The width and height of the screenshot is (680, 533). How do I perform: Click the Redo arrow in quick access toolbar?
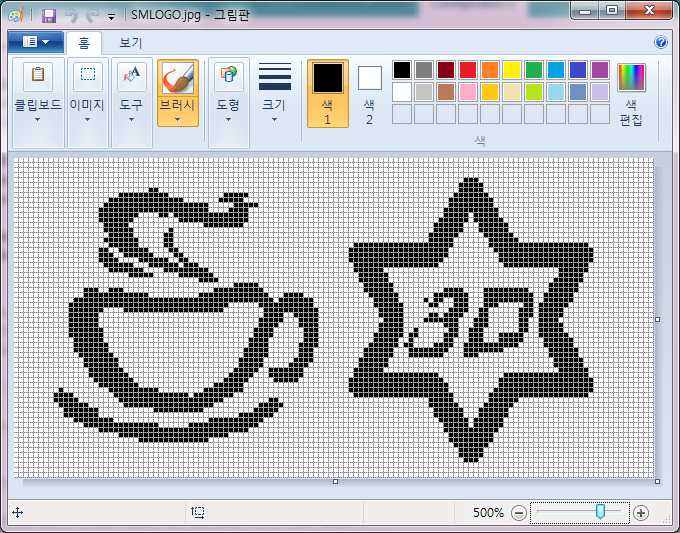(92, 16)
